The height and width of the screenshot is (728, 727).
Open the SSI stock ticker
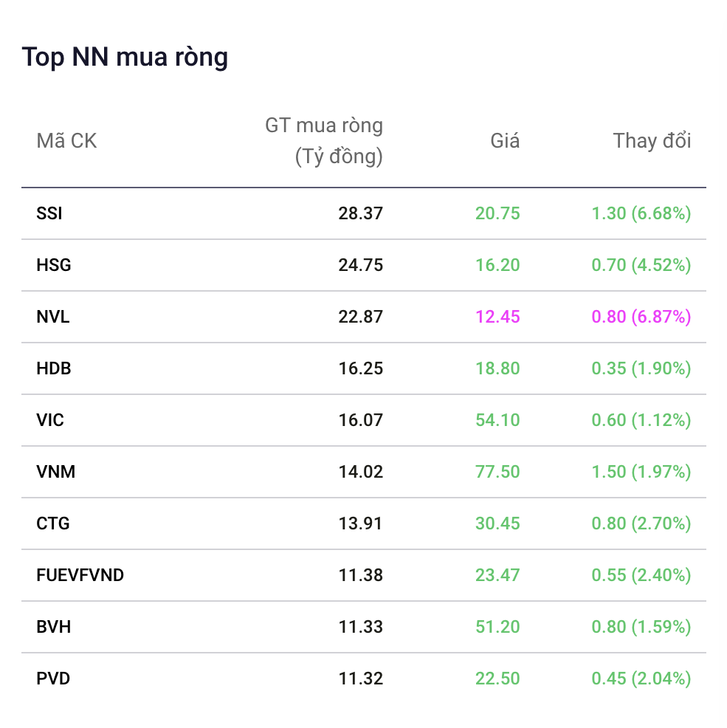pyautogui.click(x=49, y=213)
